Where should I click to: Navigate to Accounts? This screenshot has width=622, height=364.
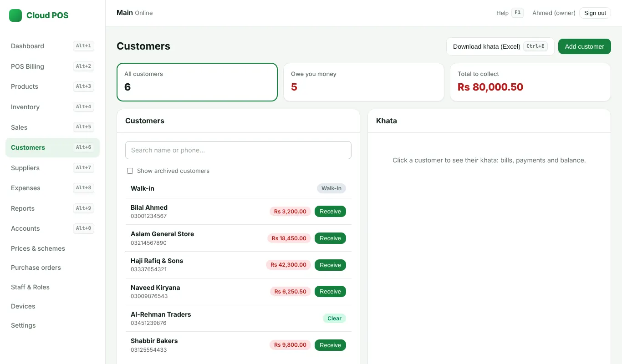(x=52, y=228)
